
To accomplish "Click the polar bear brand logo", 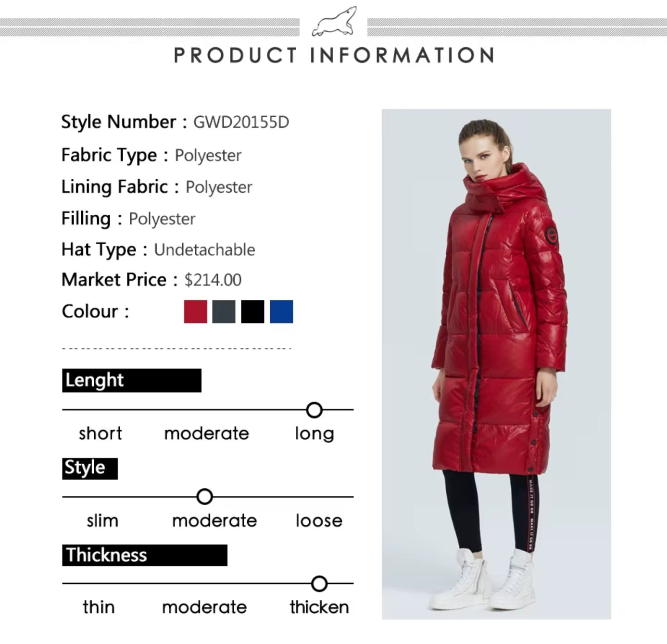I will pos(334,22).
